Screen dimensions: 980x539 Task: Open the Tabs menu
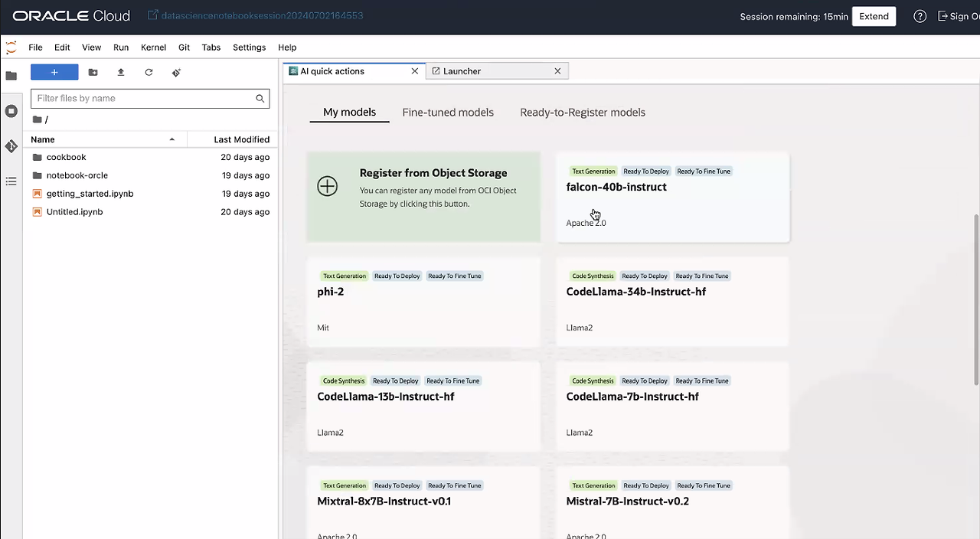[211, 47]
